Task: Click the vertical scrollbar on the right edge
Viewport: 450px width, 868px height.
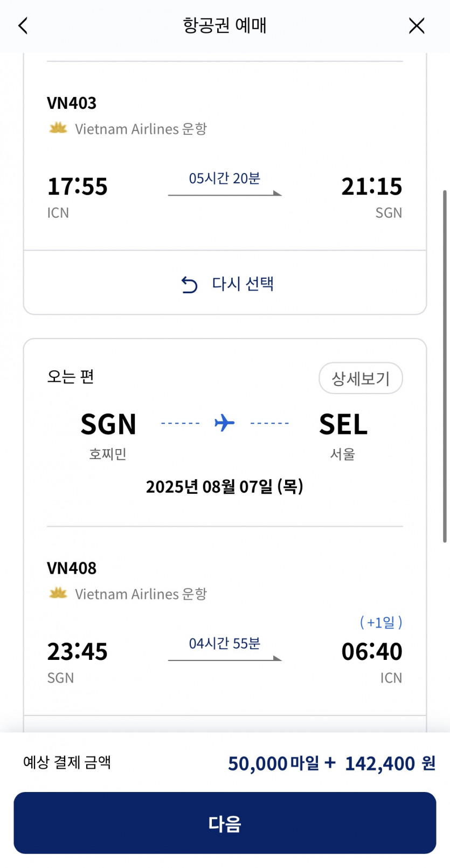Action: (x=445, y=366)
